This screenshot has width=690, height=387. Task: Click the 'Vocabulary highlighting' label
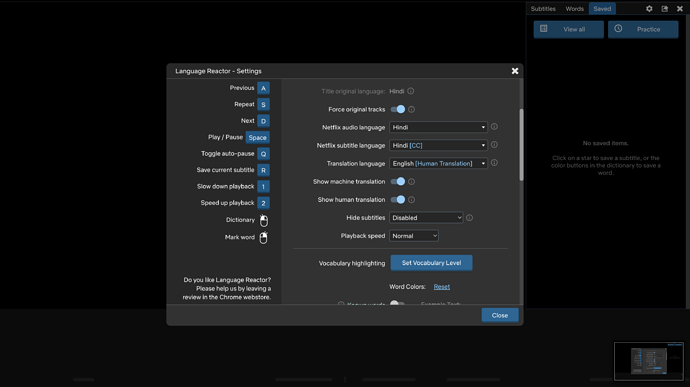352,263
